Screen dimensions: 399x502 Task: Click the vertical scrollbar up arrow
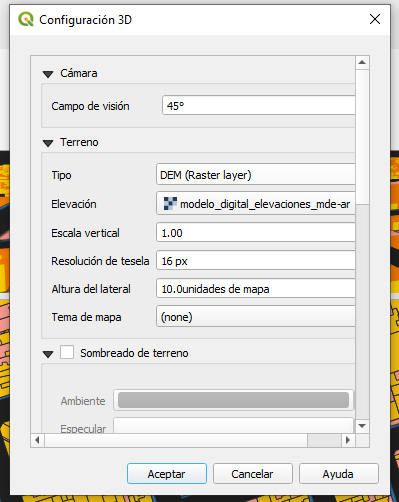[x=362, y=62]
